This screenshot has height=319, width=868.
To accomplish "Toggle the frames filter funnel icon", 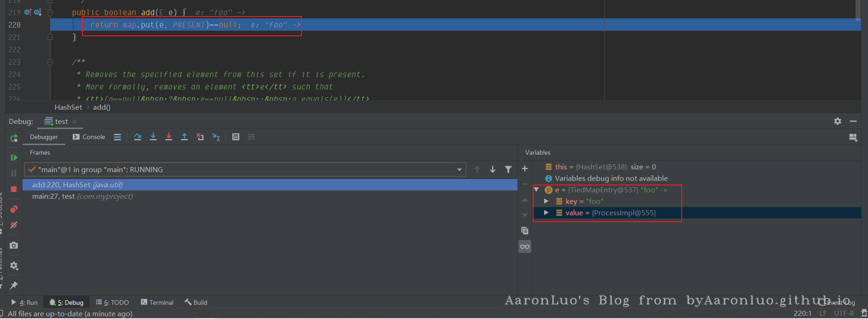I will [508, 169].
